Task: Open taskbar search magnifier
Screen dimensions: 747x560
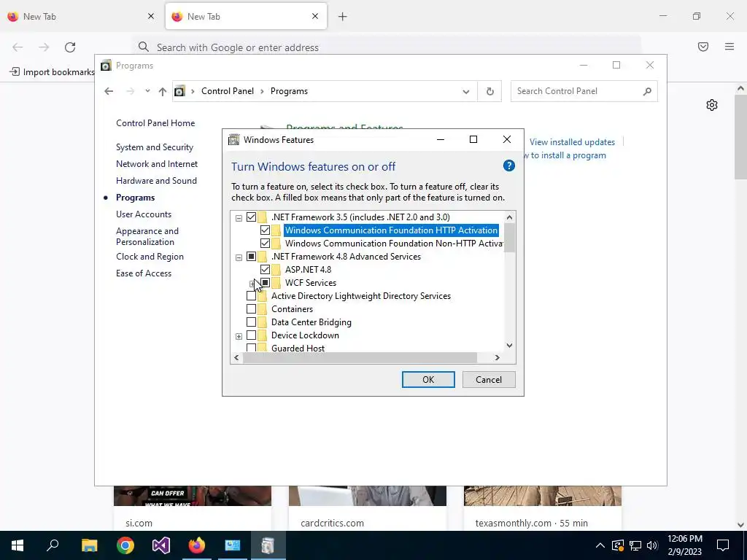Action: [x=53, y=545]
